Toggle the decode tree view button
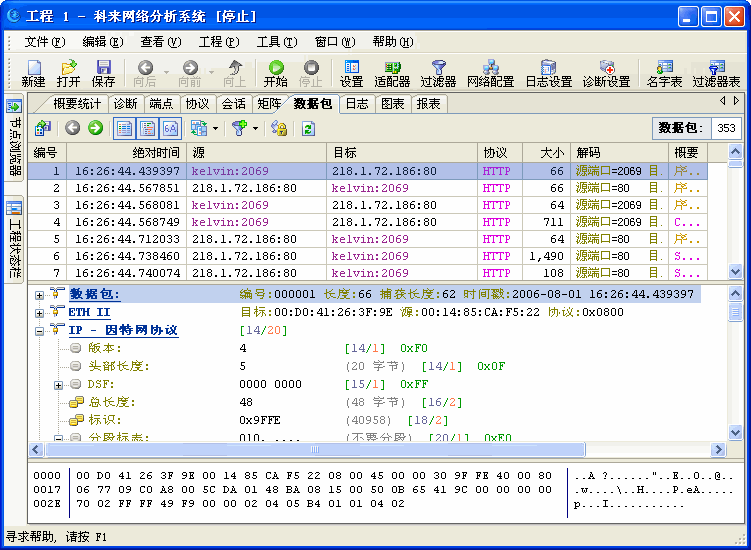 coord(147,128)
